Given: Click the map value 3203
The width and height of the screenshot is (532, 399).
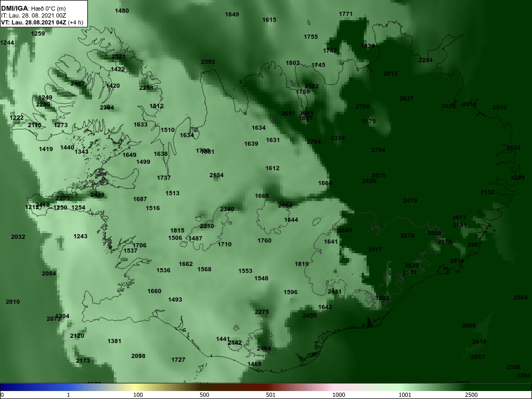Looking at the screenshot, I should click(382, 298).
